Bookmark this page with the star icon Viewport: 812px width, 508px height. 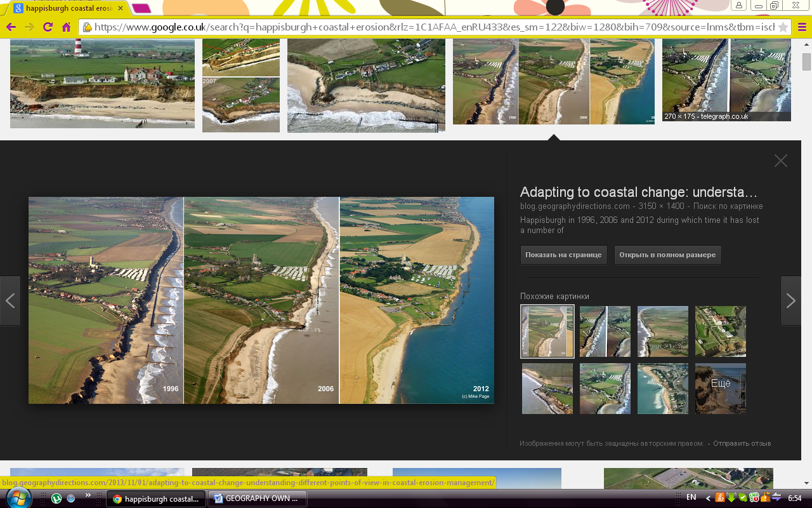(x=783, y=27)
